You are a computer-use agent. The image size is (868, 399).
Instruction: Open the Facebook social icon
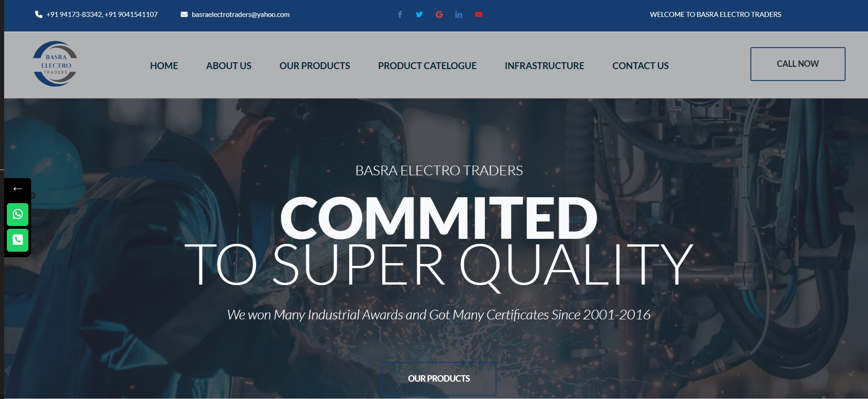(x=400, y=15)
